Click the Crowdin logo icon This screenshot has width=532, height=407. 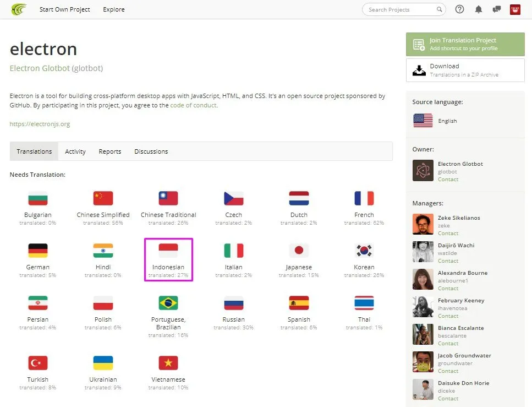[x=19, y=9]
